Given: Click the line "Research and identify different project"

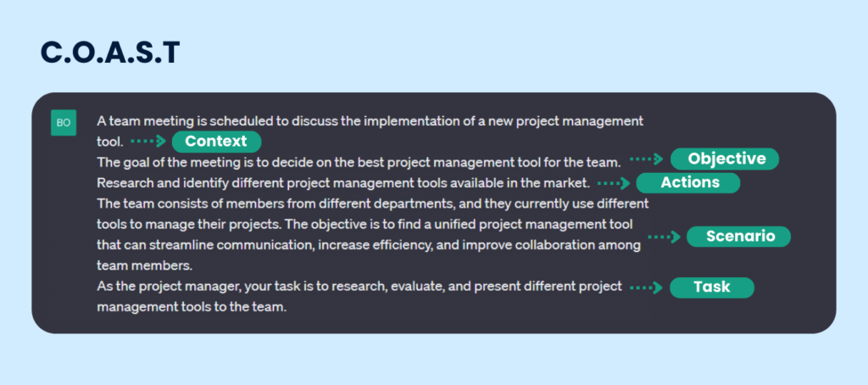Looking at the screenshot, I should 342,182.
